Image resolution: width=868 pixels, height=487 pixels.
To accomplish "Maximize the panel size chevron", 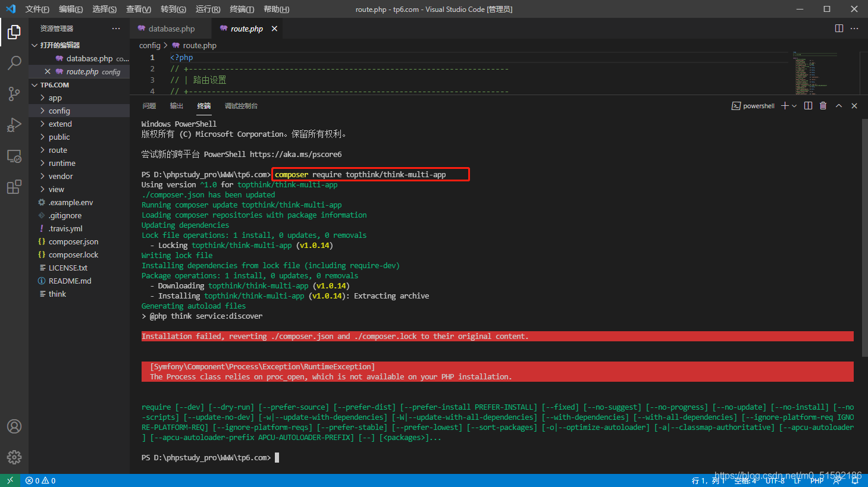I will (x=839, y=106).
